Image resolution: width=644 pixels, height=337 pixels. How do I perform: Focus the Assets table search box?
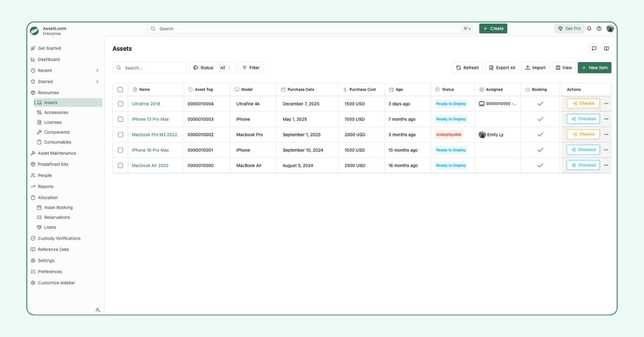point(150,68)
